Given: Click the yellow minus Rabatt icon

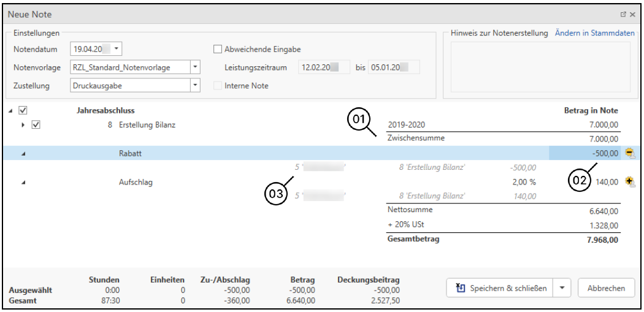Looking at the screenshot, I should tap(629, 153).
